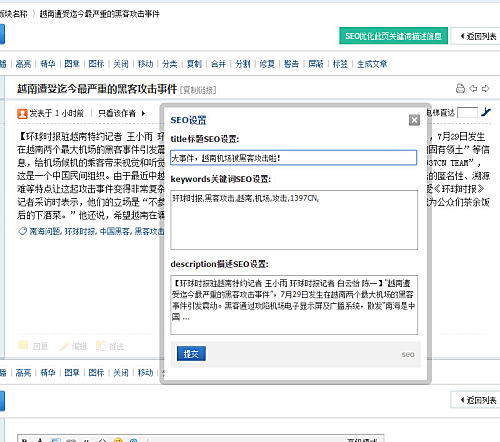Close the SEO设置 dialog
Screen dimensions: 500x442
point(414,120)
